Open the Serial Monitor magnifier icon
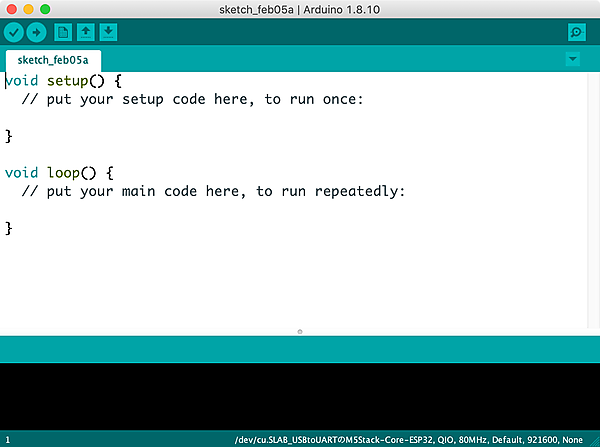This screenshot has height=447, width=600. (x=576, y=32)
